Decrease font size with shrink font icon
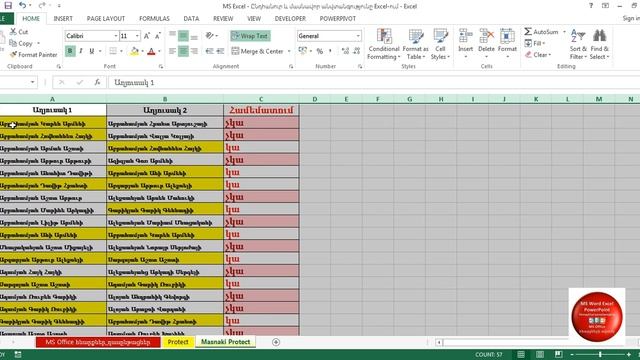 coord(158,36)
